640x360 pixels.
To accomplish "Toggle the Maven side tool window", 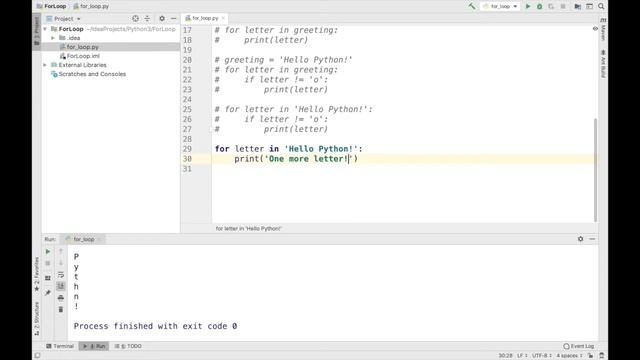I will [x=603, y=29].
